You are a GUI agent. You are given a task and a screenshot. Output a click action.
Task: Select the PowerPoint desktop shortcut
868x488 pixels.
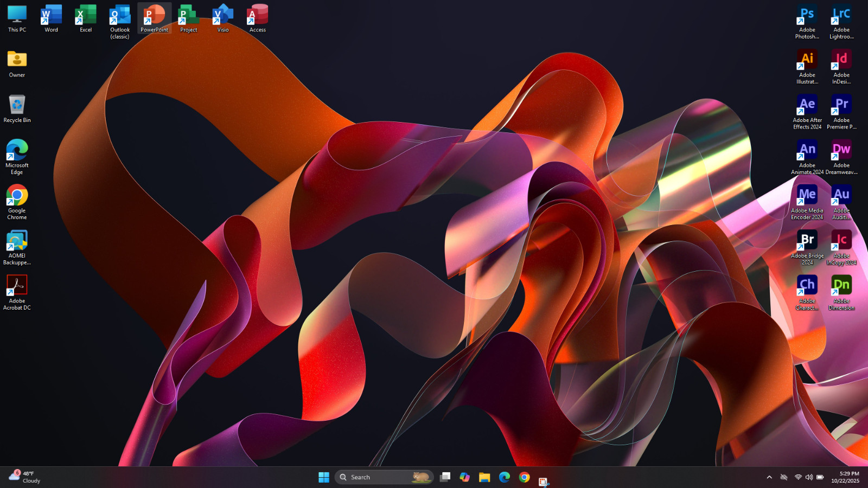tap(155, 18)
